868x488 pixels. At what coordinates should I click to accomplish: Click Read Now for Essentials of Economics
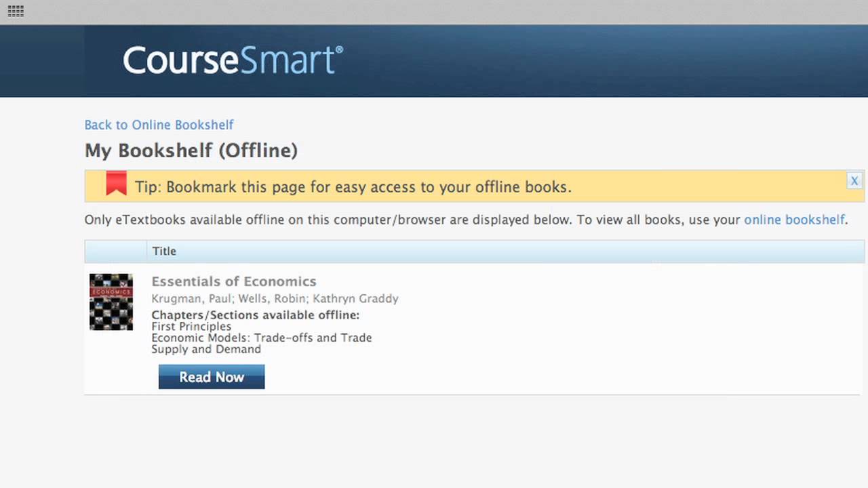(212, 377)
